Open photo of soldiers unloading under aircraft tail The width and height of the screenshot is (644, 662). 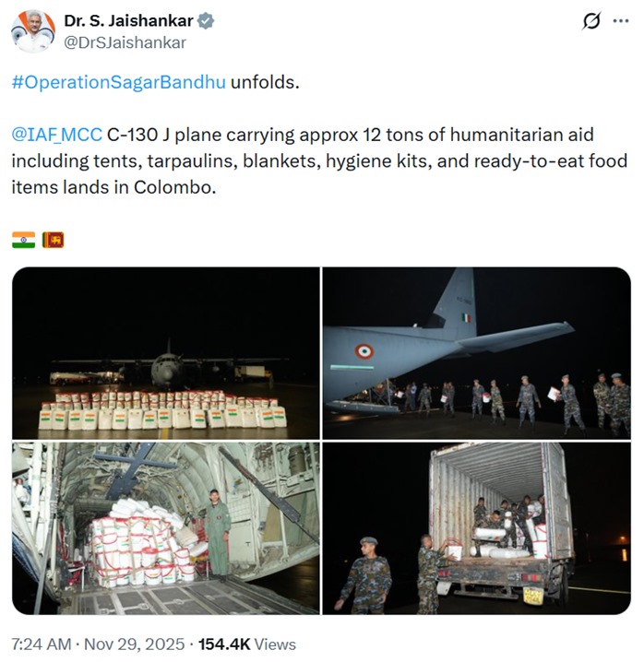(477, 353)
